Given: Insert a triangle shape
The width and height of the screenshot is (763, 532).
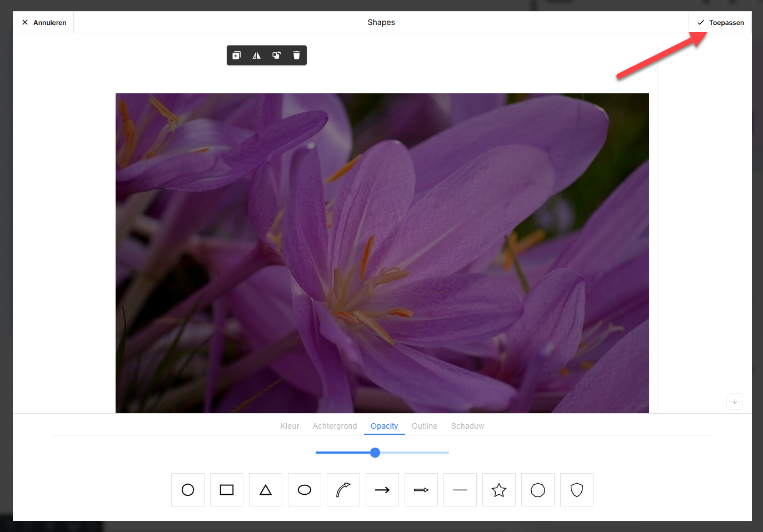Looking at the screenshot, I should pyautogui.click(x=266, y=490).
